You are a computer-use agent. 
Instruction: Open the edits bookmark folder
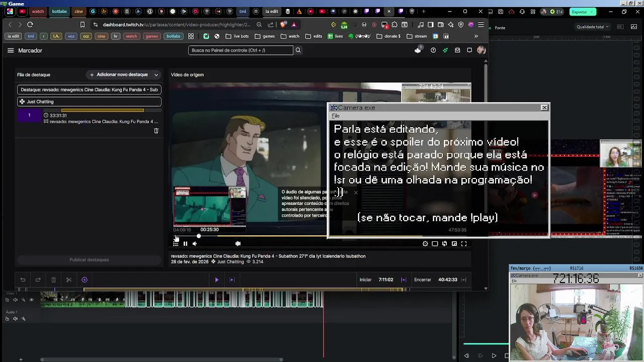(x=314, y=36)
